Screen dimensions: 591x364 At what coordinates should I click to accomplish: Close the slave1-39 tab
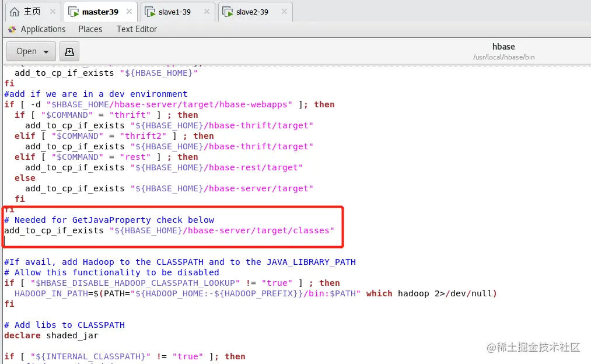[x=207, y=12]
